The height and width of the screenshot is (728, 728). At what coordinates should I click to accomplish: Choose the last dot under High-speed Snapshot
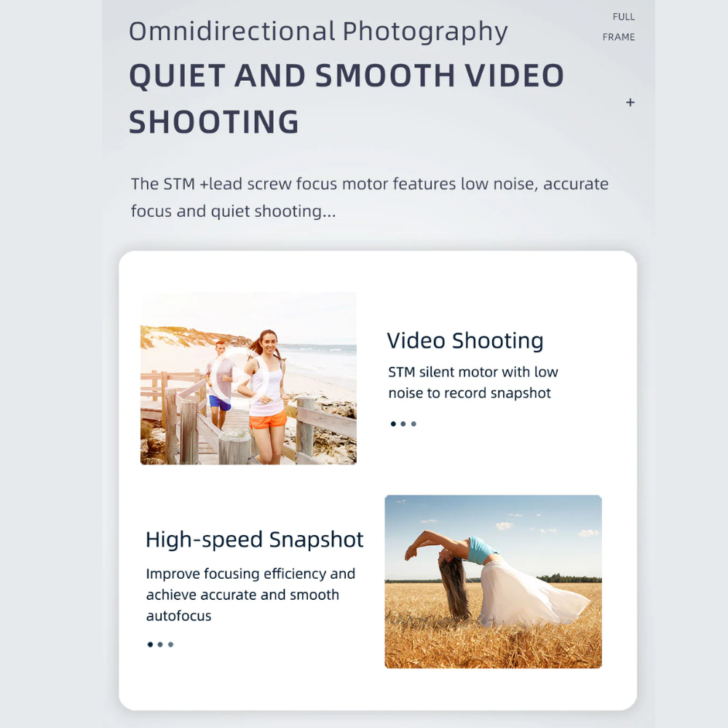(x=170, y=644)
